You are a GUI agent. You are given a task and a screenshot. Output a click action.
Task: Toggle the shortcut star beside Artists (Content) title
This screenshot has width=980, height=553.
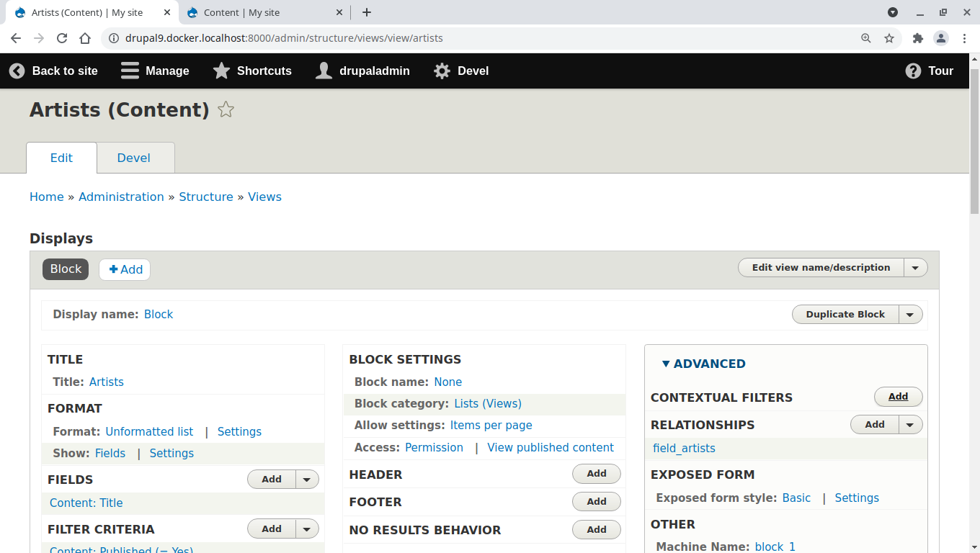tap(225, 109)
